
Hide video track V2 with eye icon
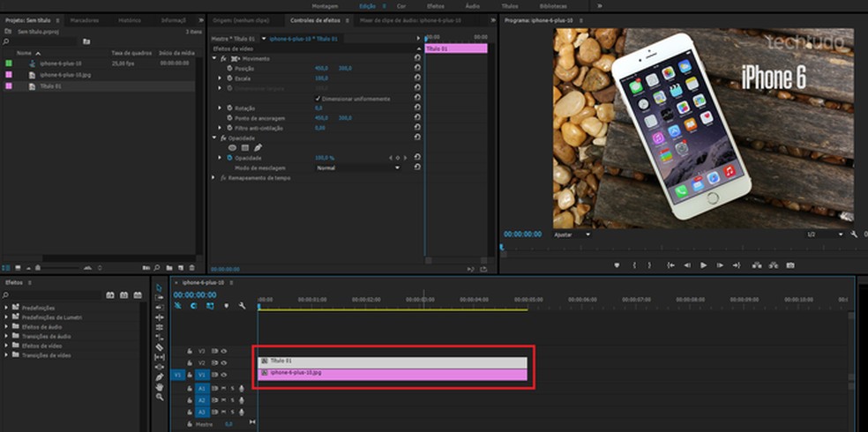tap(224, 362)
